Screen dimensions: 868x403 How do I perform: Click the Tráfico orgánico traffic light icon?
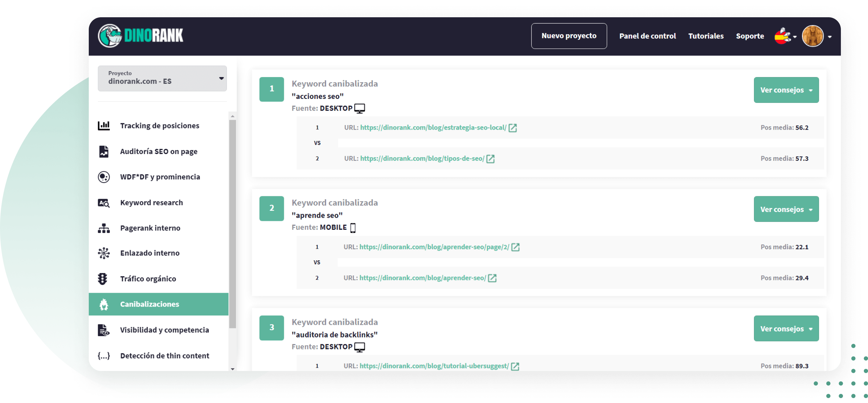(x=103, y=279)
